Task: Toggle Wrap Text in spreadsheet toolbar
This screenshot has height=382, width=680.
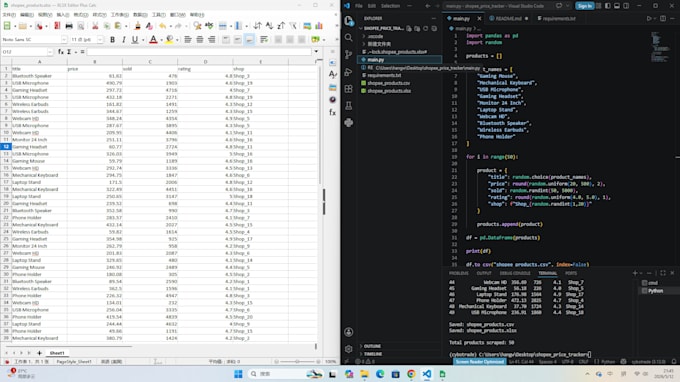Action: [264, 39]
